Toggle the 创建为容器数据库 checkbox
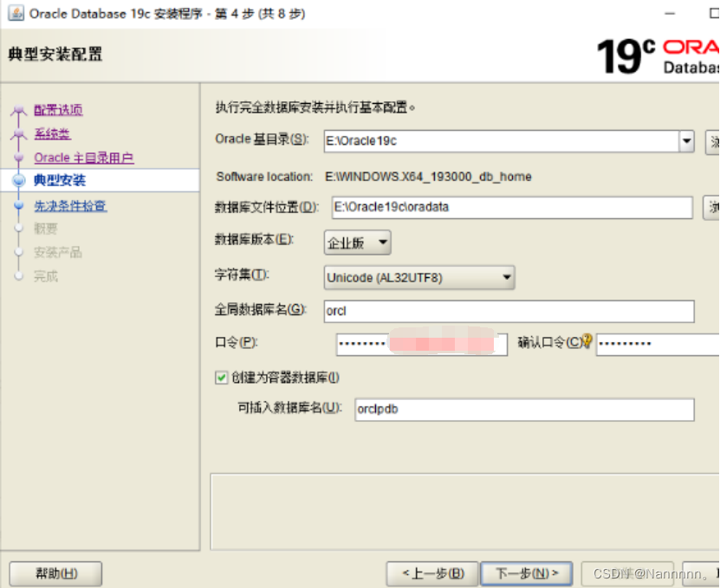 (x=221, y=378)
